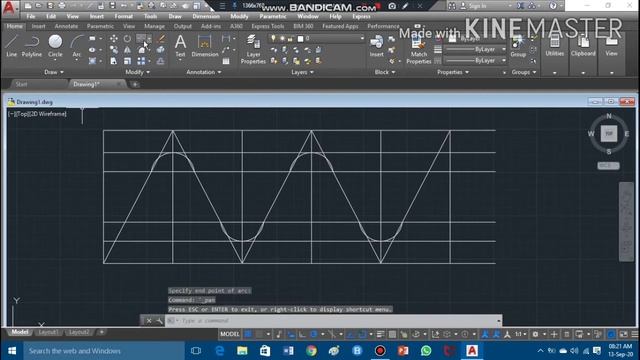Expand the Layers panel

302,72
